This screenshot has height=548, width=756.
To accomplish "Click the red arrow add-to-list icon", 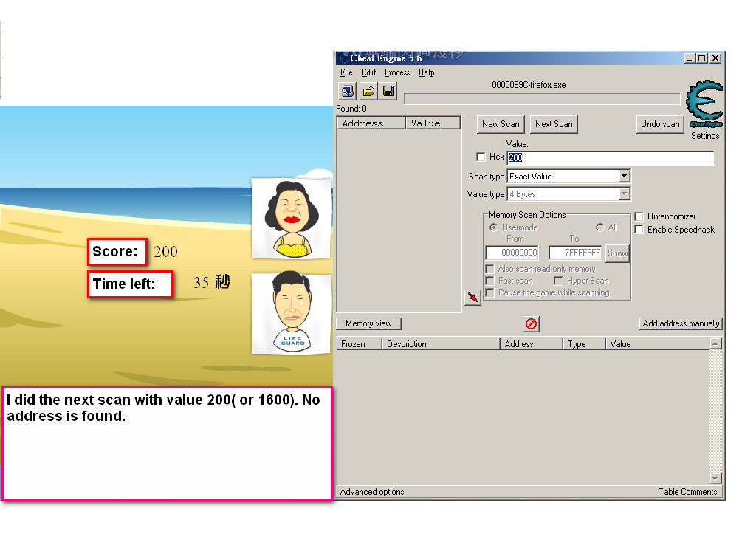I will pos(472,297).
